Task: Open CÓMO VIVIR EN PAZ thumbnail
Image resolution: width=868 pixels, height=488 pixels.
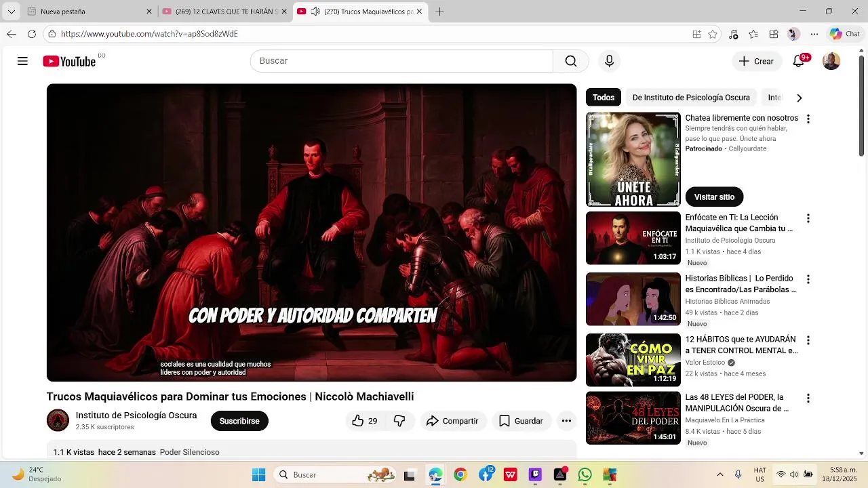Action: pos(633,360)
